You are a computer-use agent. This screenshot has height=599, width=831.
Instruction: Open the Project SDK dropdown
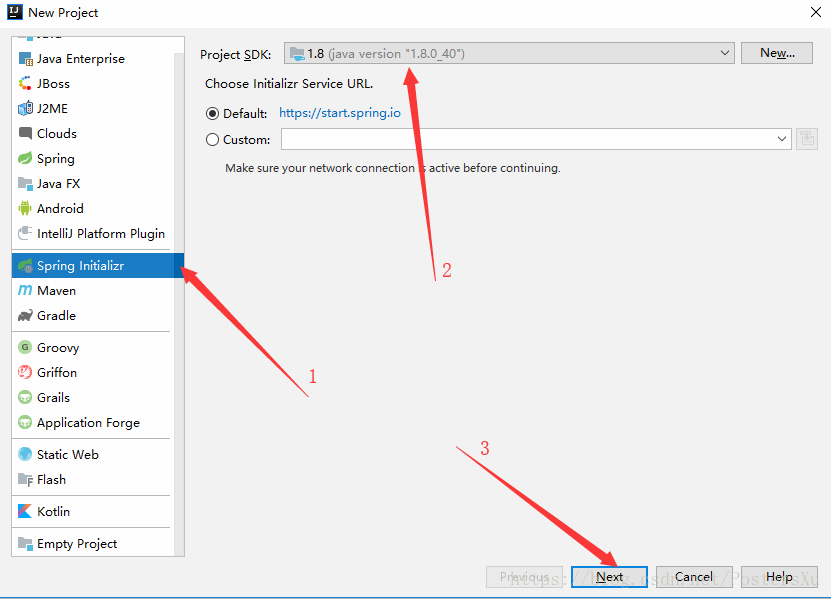point(509,53)
